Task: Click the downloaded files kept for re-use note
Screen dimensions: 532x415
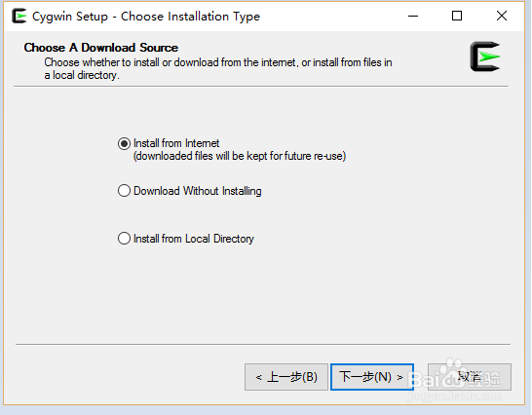Action: point(240,156)
